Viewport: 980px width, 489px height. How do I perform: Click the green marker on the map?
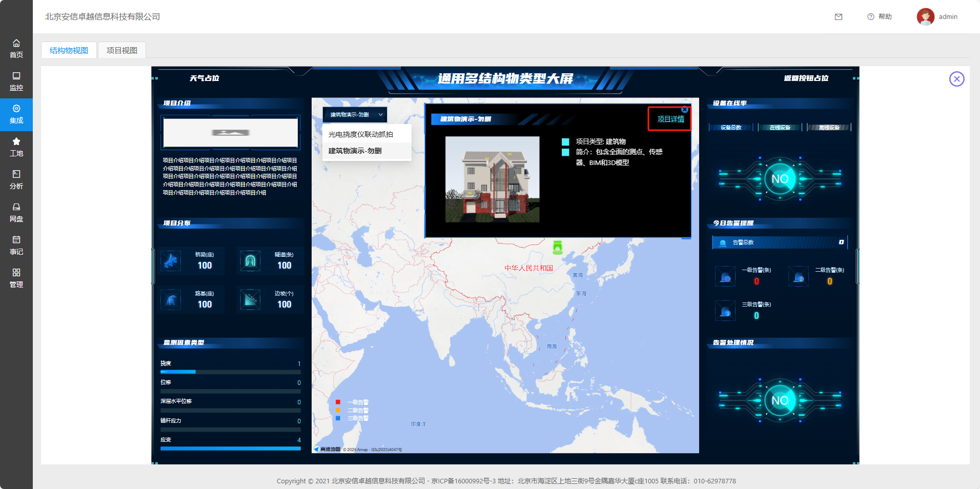tap(558, 248)
